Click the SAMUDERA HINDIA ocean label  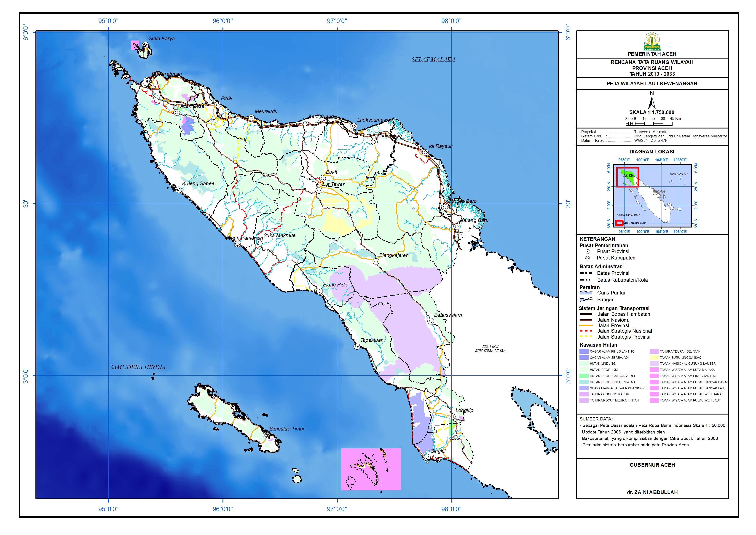tap(137, 367)
